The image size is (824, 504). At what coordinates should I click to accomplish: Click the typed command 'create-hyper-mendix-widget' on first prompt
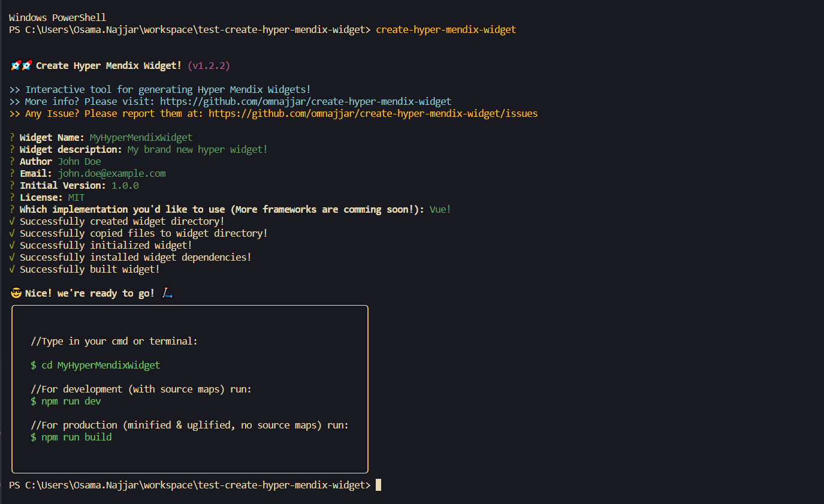(446, 29)
